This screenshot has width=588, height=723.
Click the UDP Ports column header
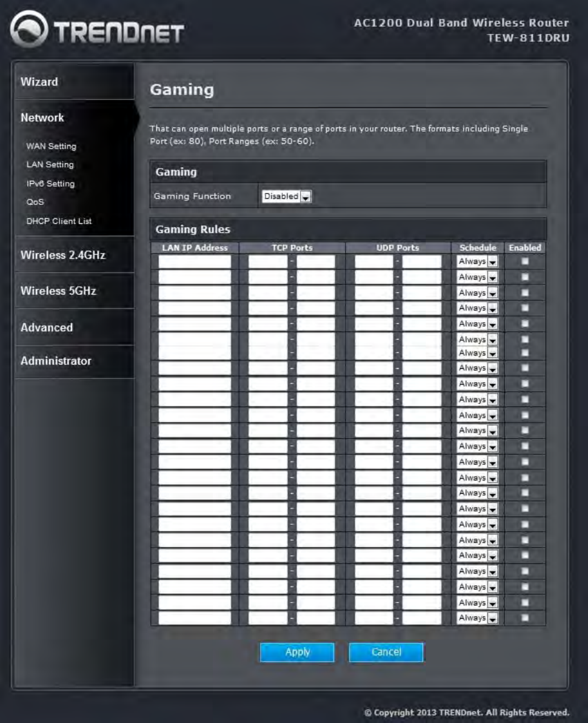click(x=398, y=248)
